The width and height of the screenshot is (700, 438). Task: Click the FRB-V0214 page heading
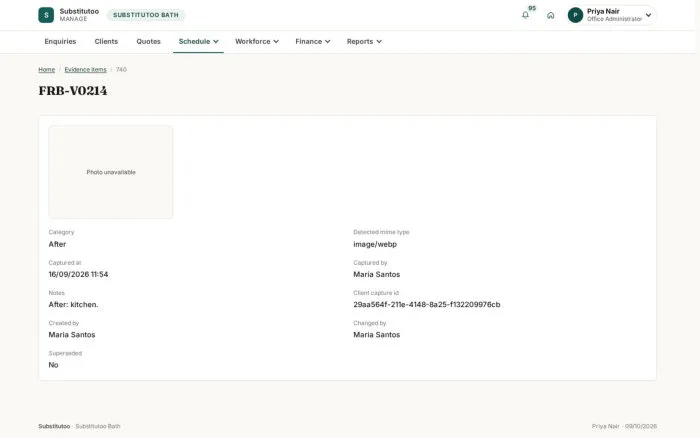point(73,91)
